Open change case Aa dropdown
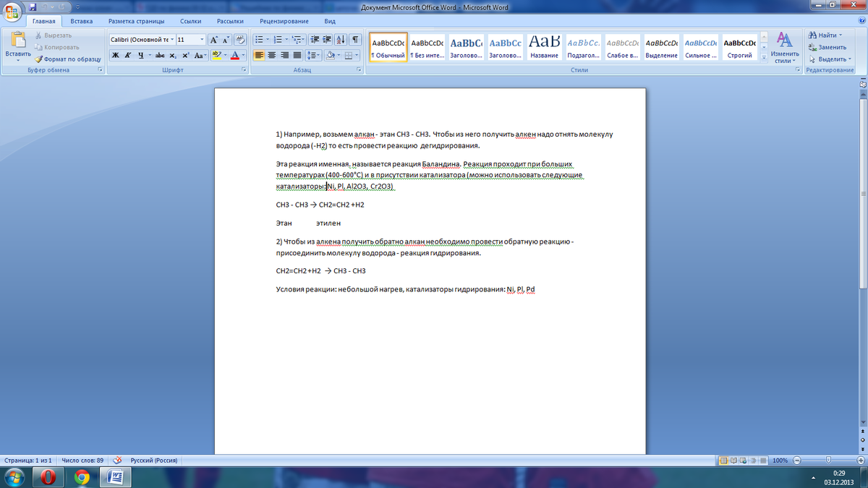Viewport: 868px width, 488px height. (200, 56)
